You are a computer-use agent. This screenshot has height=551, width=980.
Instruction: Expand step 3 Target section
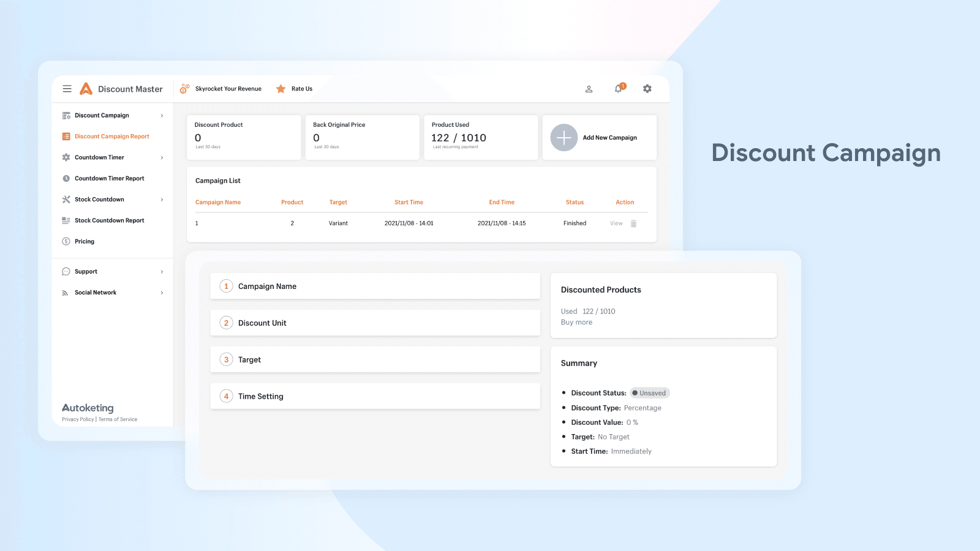click(375, 359)
